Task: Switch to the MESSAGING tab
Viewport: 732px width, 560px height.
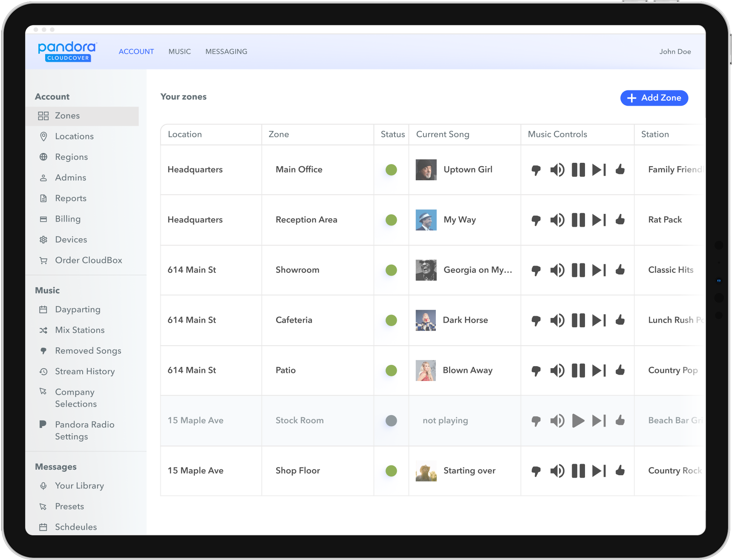Action: coord(226,52)
